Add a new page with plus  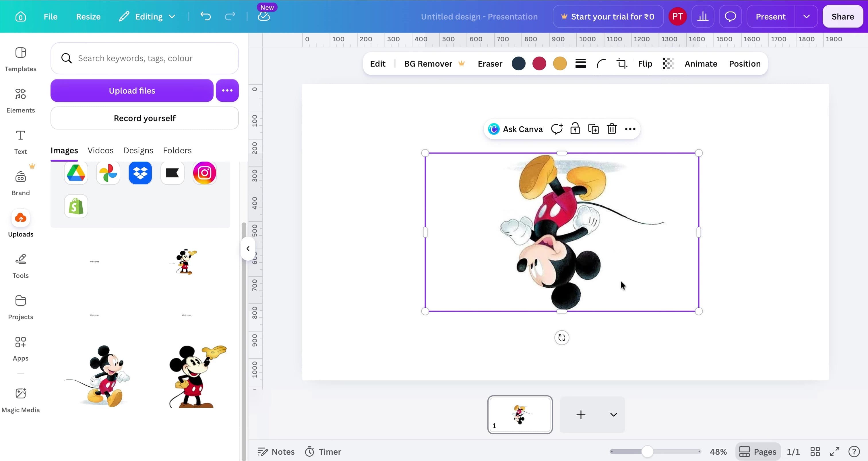pyautogui.click(x=581, y=415)
